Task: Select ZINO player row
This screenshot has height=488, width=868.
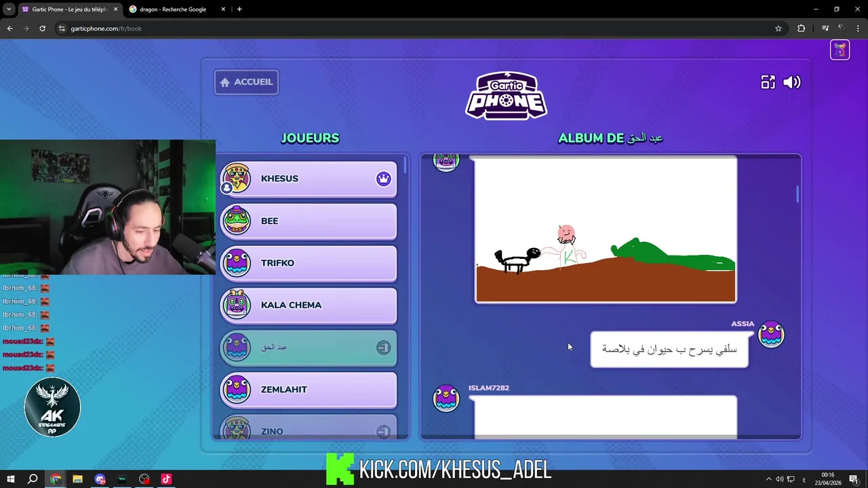Action: 309,428
